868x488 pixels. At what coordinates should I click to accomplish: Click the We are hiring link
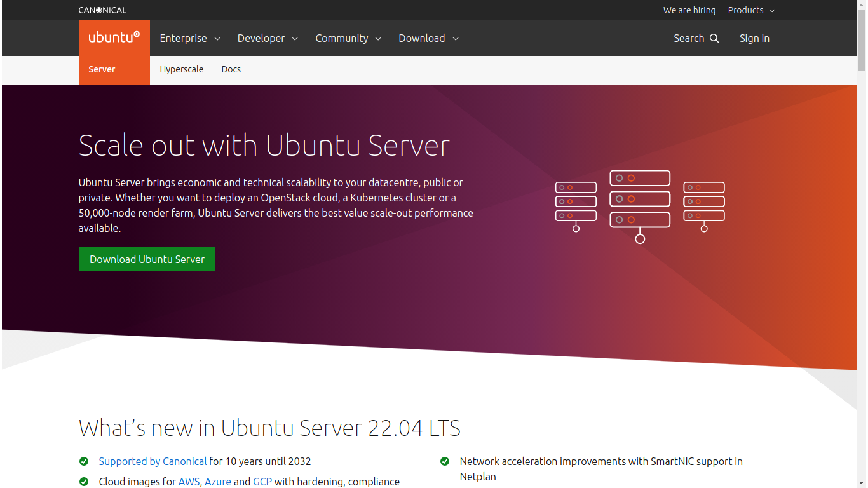tap(689, 10)
